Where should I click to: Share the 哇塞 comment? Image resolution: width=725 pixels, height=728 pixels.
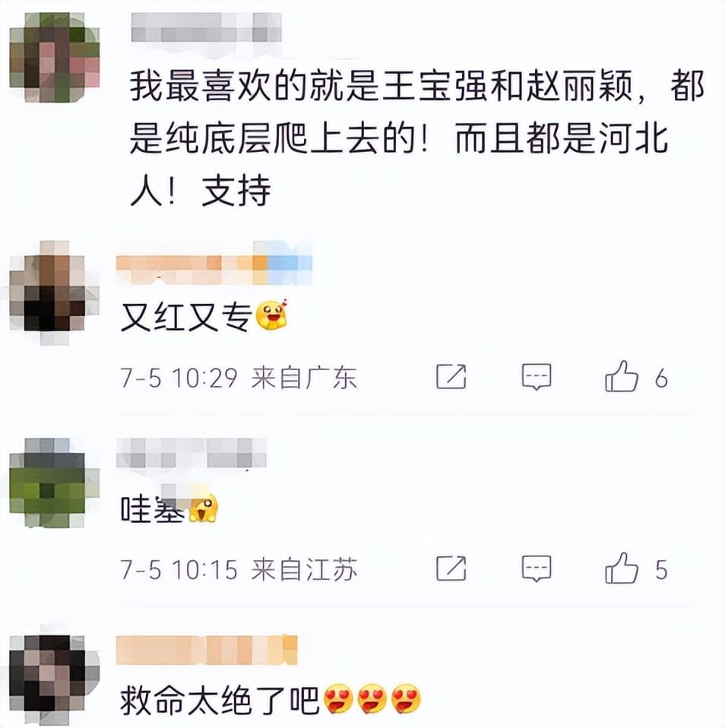coord(451,568)
